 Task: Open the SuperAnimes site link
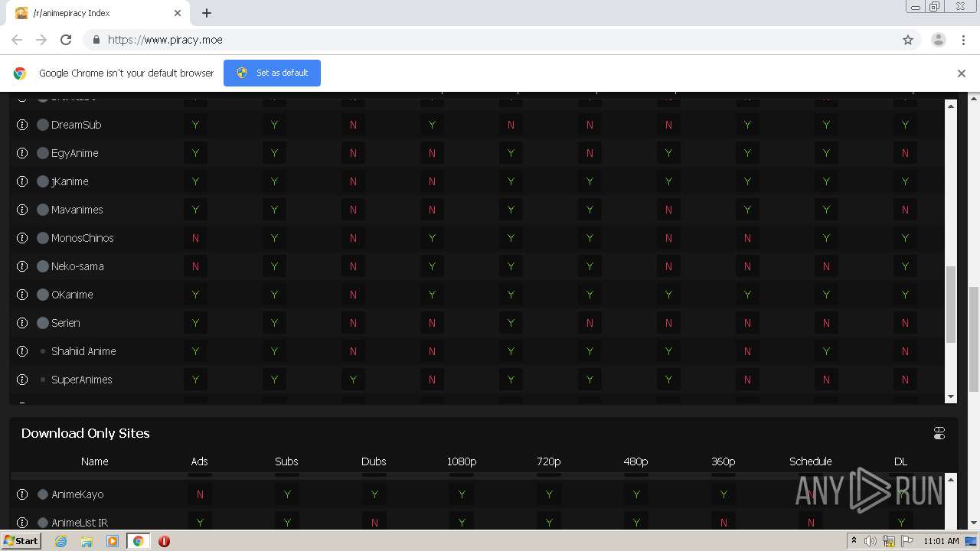(x=81, y=380)
